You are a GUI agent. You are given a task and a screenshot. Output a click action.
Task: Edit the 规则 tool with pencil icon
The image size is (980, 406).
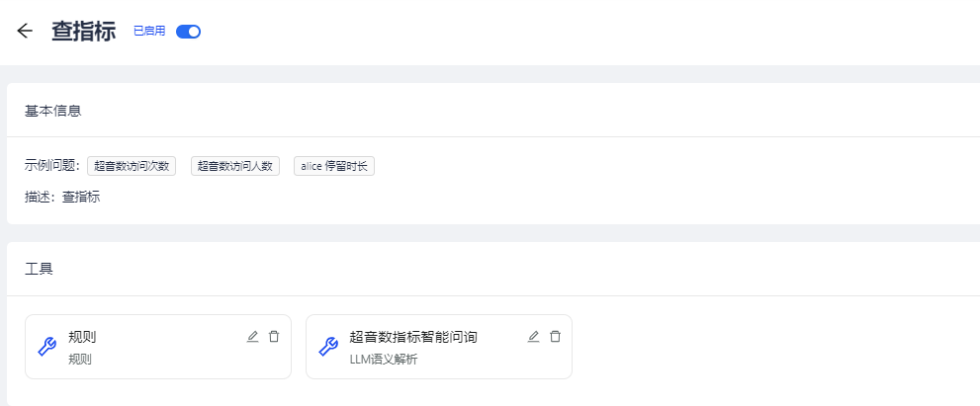point(252,337)
